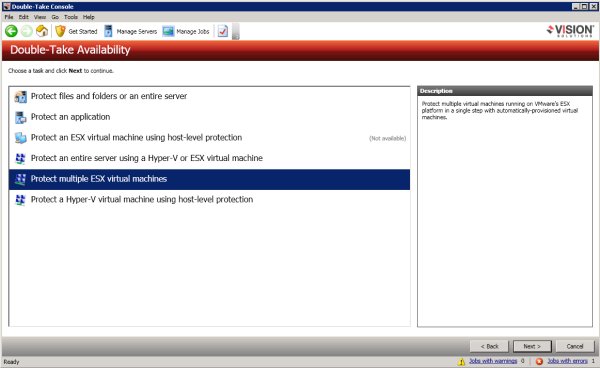600x368 pixels.
Task: Click icon beside Hyper-V or ESX entire server option
Action: point(20,158)
